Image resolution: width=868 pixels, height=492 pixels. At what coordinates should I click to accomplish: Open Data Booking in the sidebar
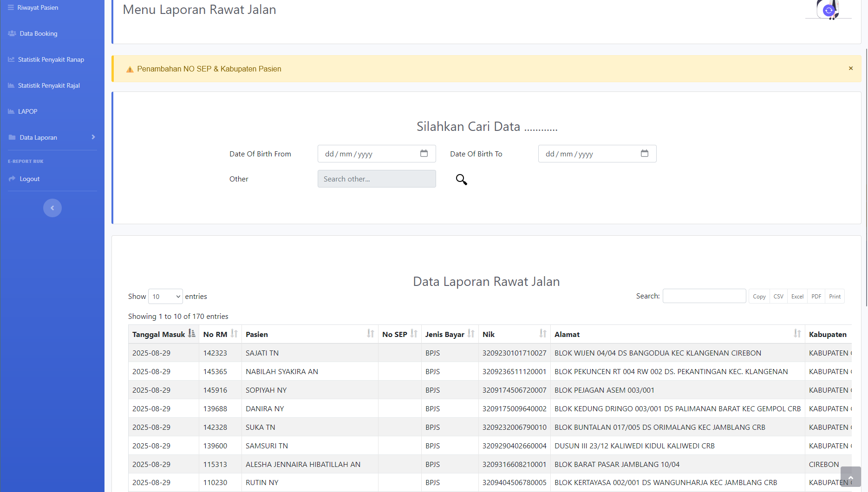(x=39, y=33)
